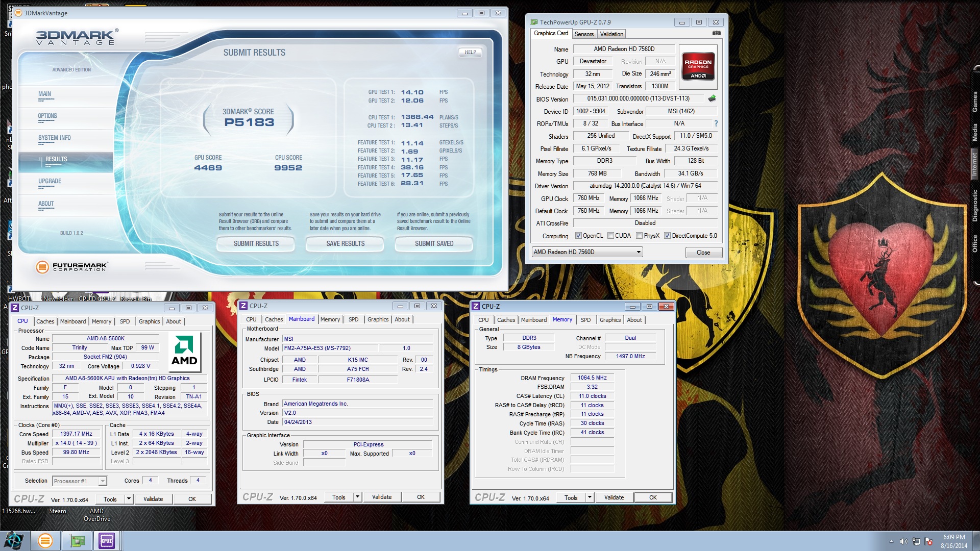The height and width of the screenshot is (551, 980).
Task: Toggle the OpenCL checkbox in GPU-Z
Action: 578,236
